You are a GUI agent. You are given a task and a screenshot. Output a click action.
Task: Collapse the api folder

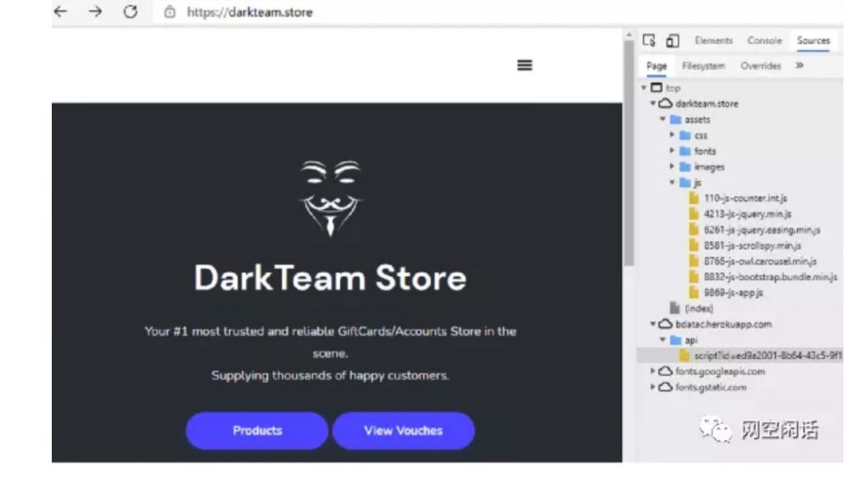coord(663,340)
